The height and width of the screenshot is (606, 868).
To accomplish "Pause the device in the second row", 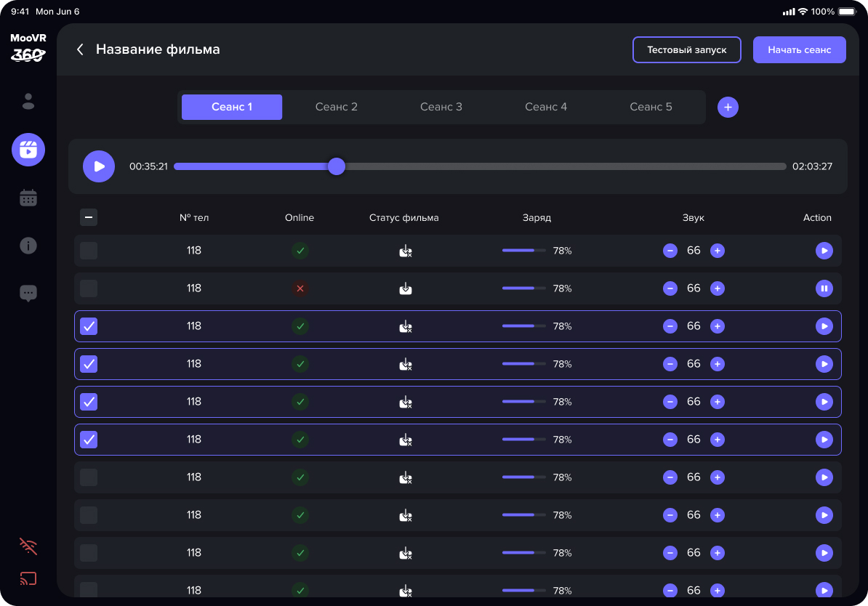I will [x=824, y=288].
